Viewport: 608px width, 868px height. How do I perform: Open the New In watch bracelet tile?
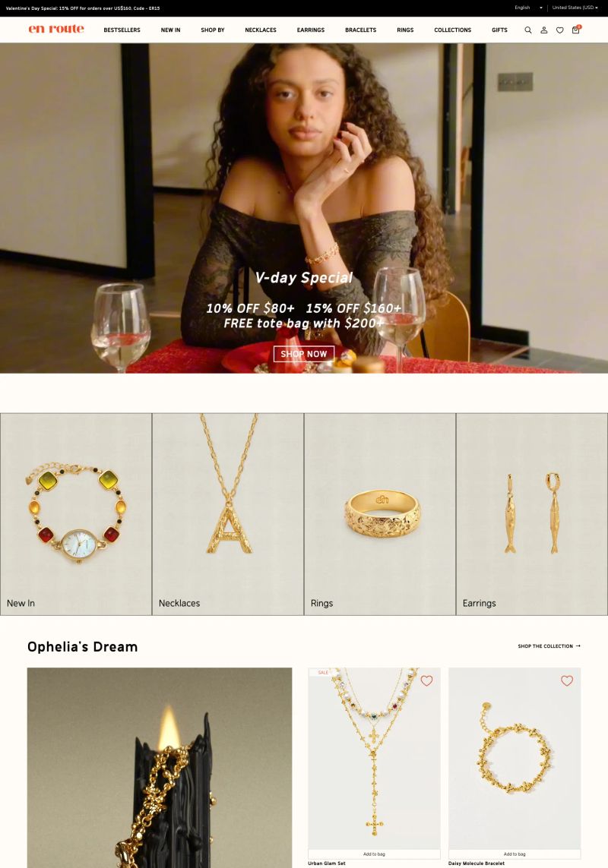coord(76,514)
